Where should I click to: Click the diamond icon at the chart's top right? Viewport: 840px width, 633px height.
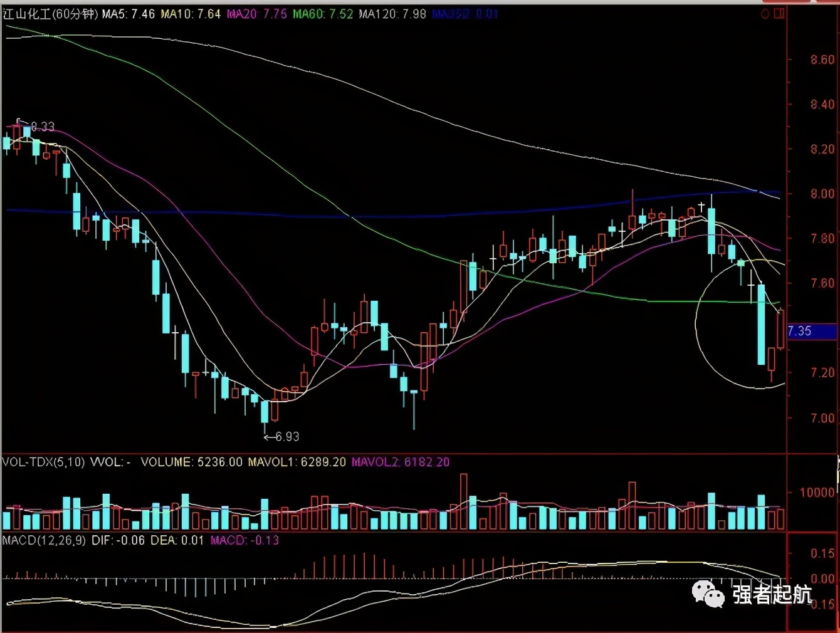(x=765, y=14)
